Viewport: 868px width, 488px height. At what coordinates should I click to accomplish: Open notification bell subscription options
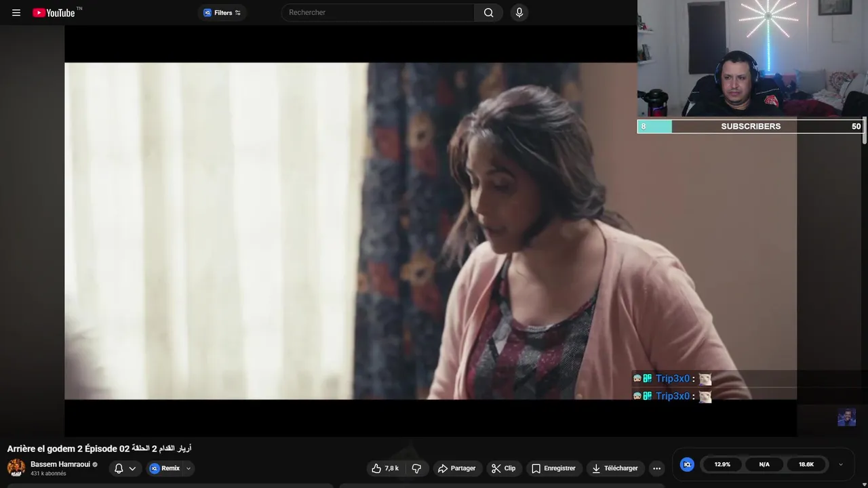[125, 468]
